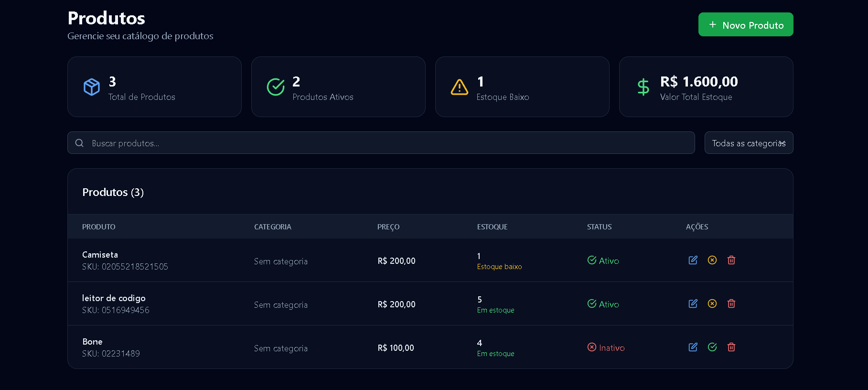The width and height of the screenshot is (868, 390).
Task: Click the Em estoque label for Bone
Action: (495, 354)
